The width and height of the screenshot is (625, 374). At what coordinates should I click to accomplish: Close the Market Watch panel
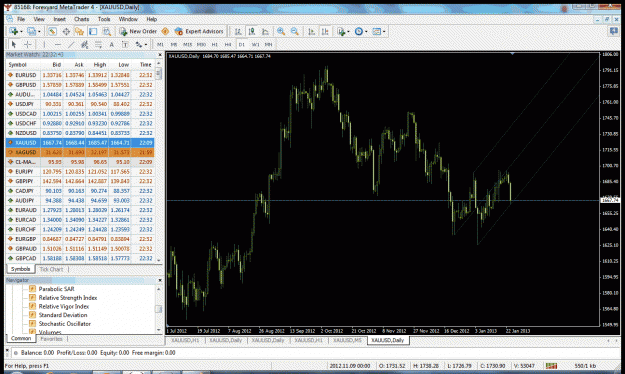[x=160, y=55]
